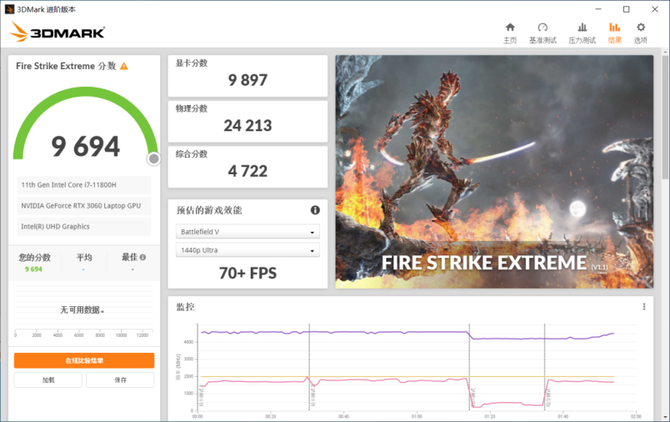This screenshot has height=422, width=670.
Task: Go to the Home (主页) tab
Action: click(x=510, y=32)
